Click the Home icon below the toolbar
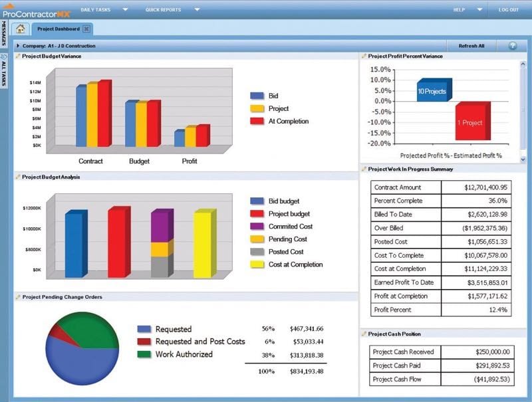 click(20, 29)
